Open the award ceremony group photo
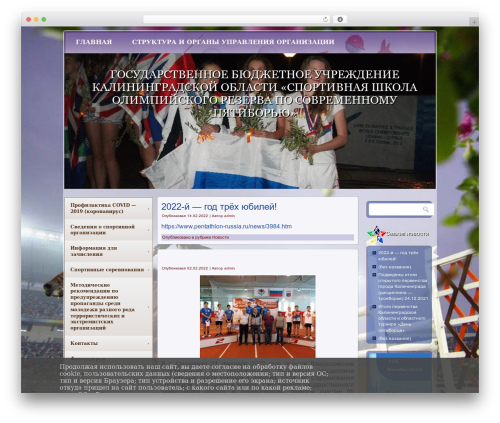Image resolution: width=500 pixels, height=423 pixels. (x=258, y=316)
